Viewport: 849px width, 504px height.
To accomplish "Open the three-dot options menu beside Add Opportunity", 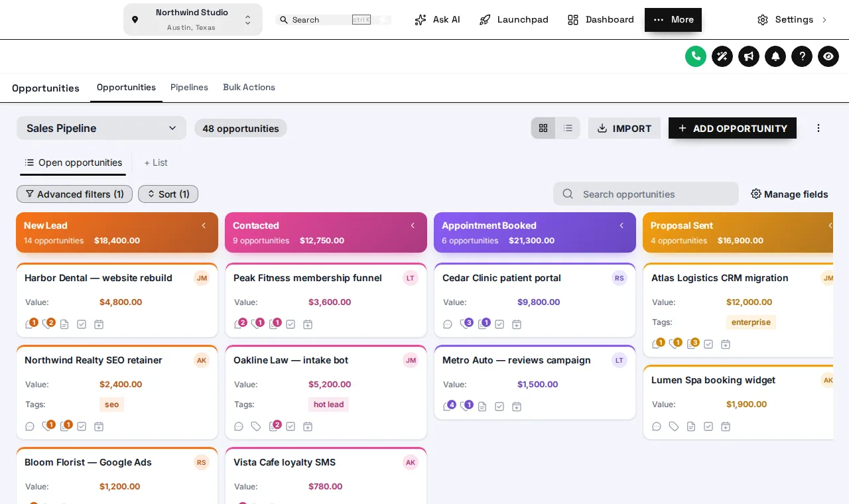I will coord(818,128).
